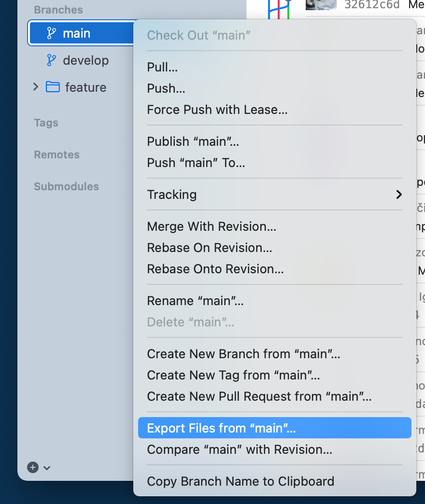Image resolution: width=425 pixels, height=504 pixels.
Task: Choose Rebase Onto Revision…
Action: pyautogui.click(x=215, y=269)
